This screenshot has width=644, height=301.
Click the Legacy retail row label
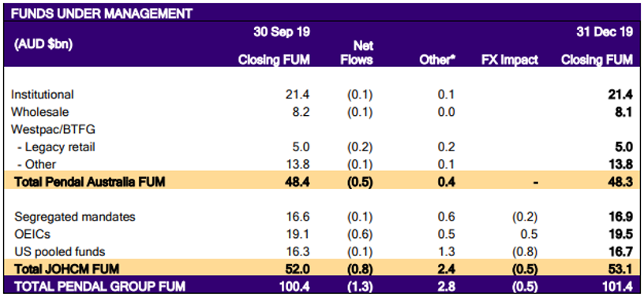pos(56,147)
